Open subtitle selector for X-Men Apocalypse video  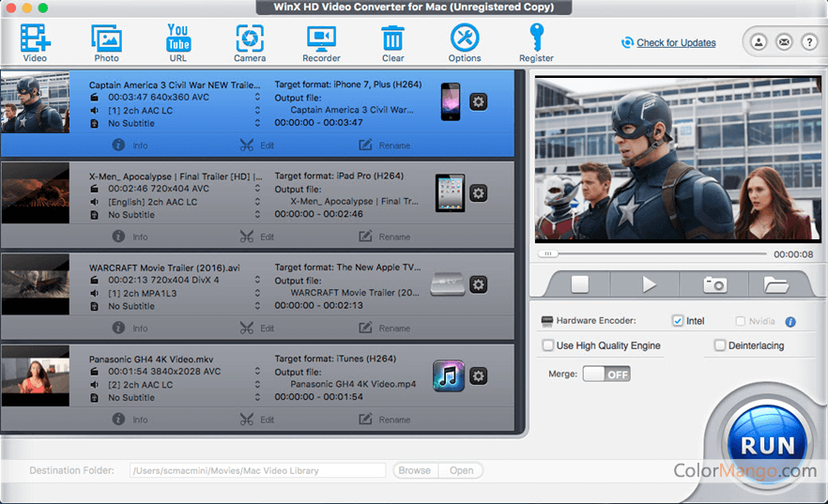point(257,215)
